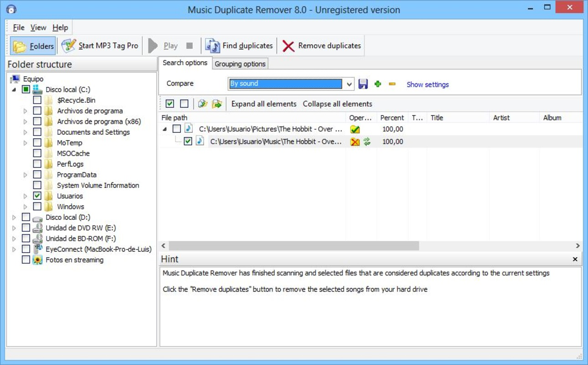Click Expand all elements

pyautogui.click(x=264, y=104)
